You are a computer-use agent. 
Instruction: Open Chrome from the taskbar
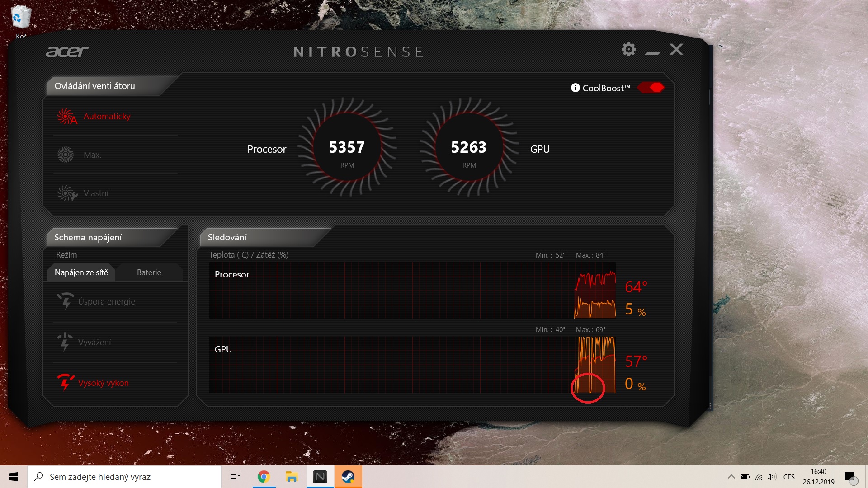[x=264, y=477]
